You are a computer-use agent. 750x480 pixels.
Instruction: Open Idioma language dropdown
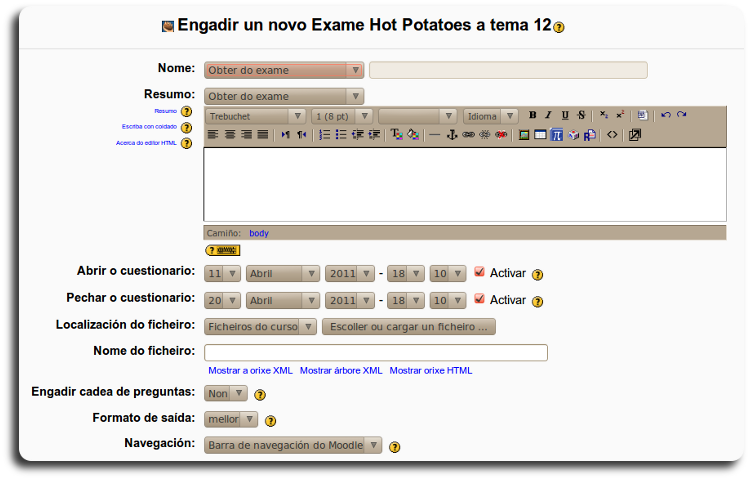point(491,116)
